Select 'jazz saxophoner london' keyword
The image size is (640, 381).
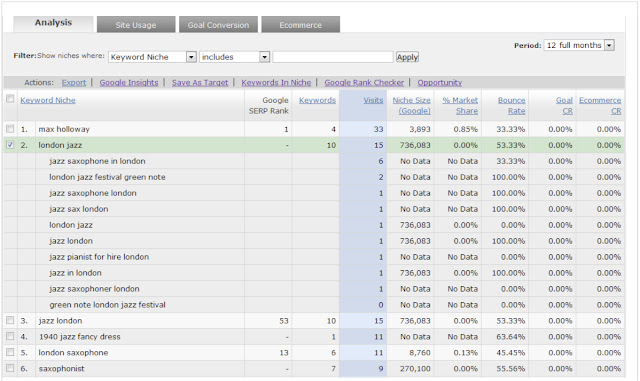[x=94, y=289]
